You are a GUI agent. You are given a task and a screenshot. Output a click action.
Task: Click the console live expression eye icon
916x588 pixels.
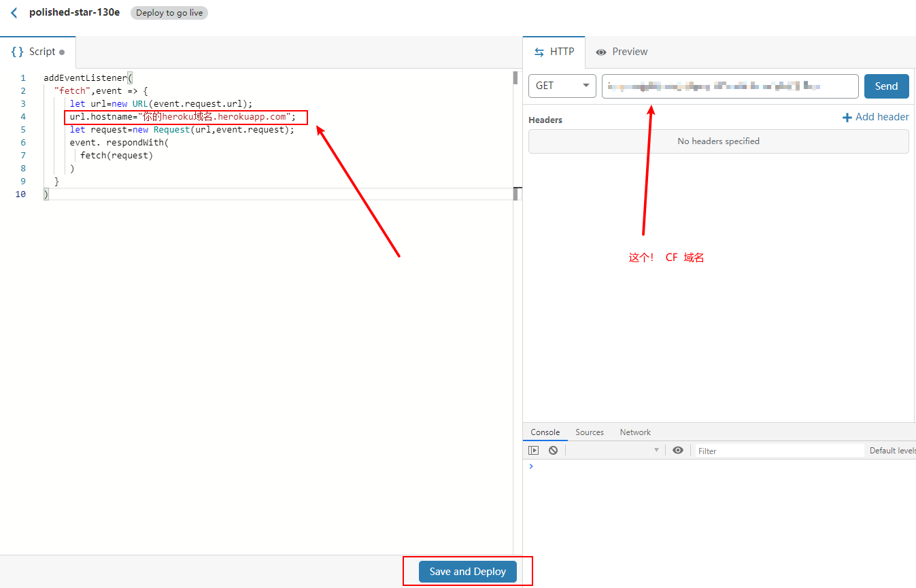point(677,450)
